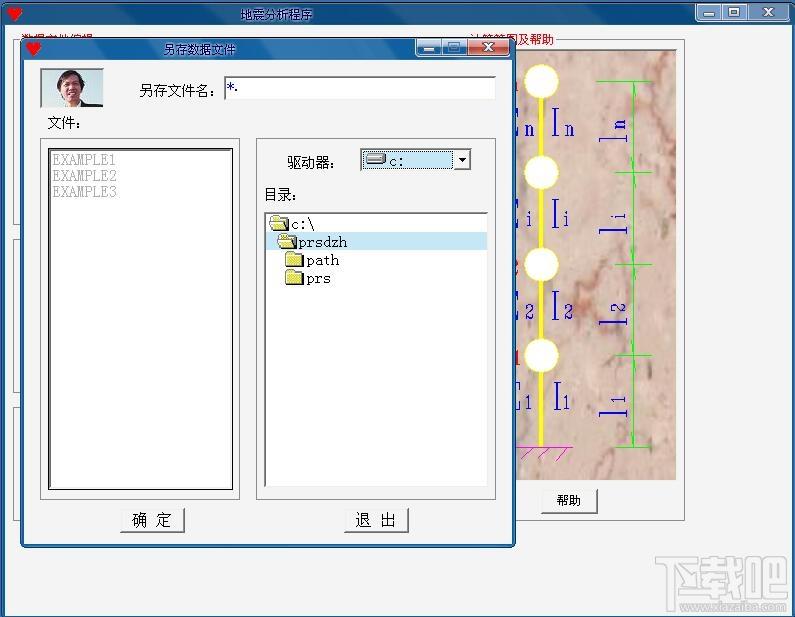The image size is (795, 617).
Task: Click the 确定 button
Action: click(x=152, y=520)
